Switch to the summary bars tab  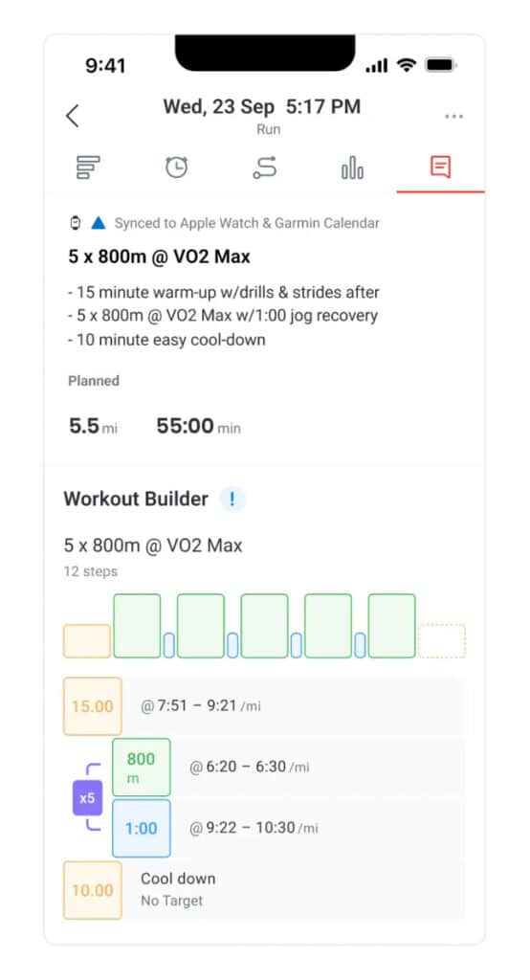pos(88,167)
